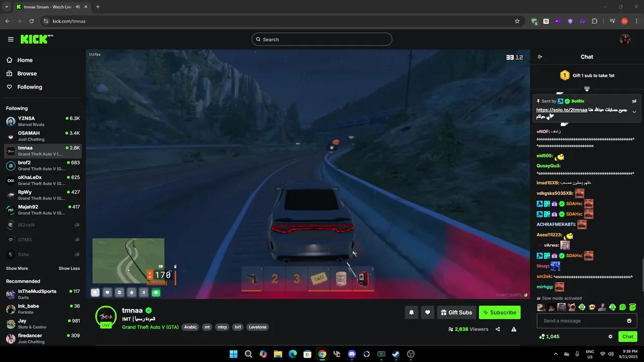The width and height of the screenshot is (644, 362).
Task: Open oKhaLeDx channel in Following list
Action: tap(43, 180)
